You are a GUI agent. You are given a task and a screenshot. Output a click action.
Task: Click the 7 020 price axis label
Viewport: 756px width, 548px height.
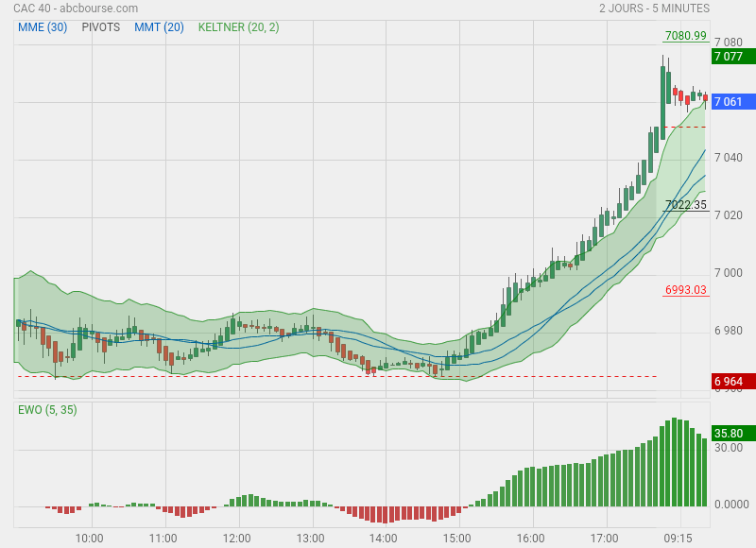pos(729,215)
